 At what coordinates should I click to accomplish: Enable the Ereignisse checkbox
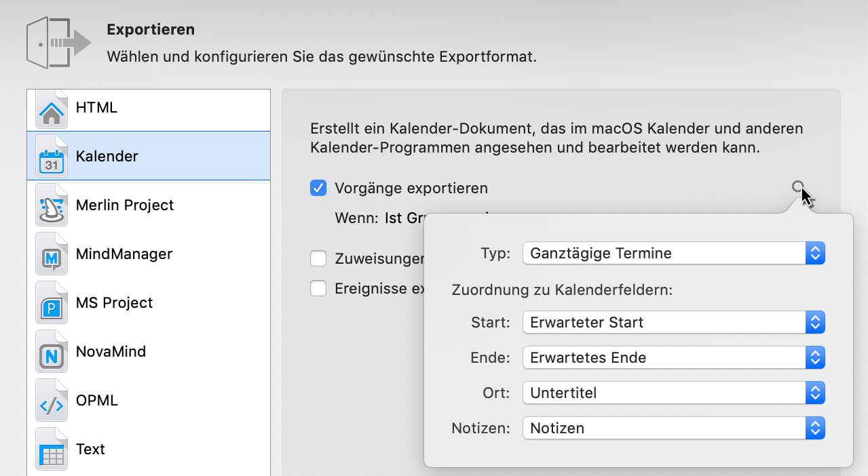point(318,288)
